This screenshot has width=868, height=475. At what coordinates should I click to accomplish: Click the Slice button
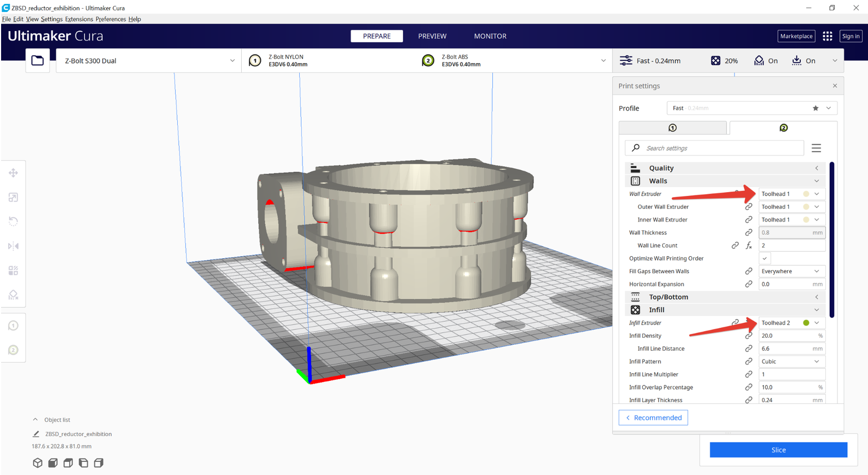pyautogui.click(x=778, y=450)
